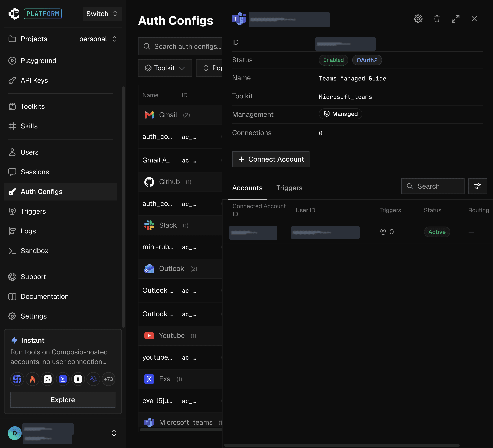Image resolution: width=493 pixels, height=448 pixels.
Task: Open Support from the sidebar
Action: click(x=60, y=277)
